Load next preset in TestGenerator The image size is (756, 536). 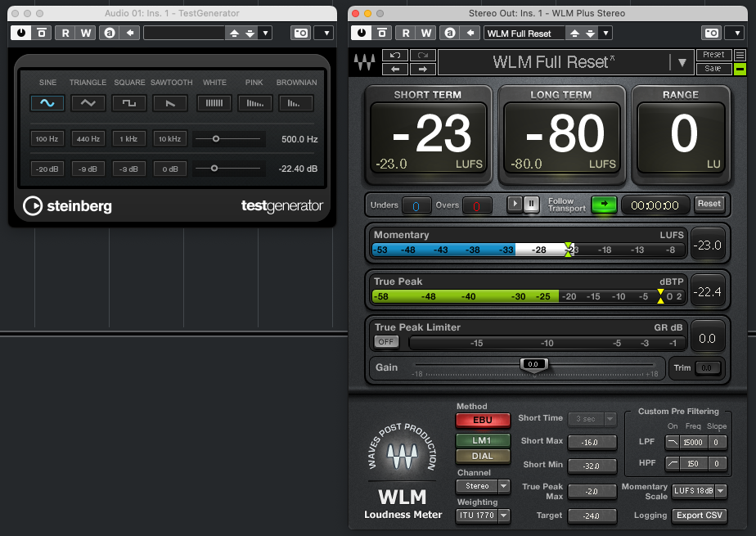pos(250,33)
